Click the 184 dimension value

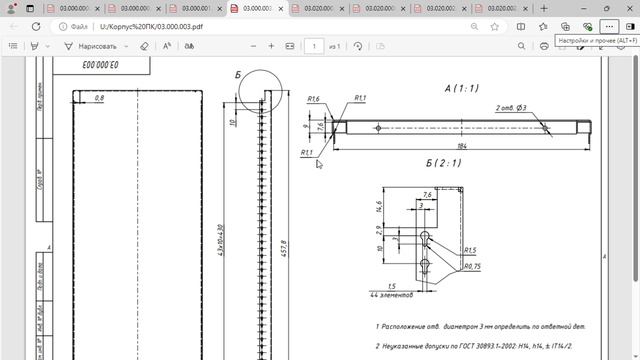tap(462, 146)
